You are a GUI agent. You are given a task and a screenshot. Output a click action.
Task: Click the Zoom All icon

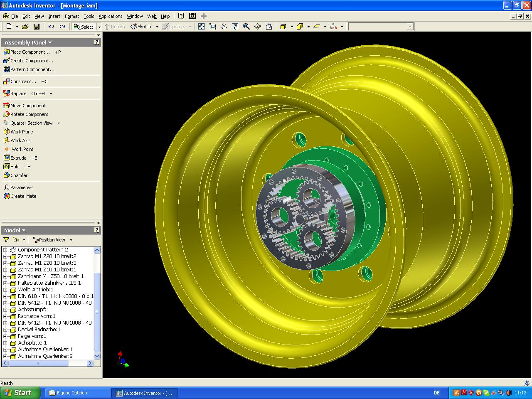[201, 27]
